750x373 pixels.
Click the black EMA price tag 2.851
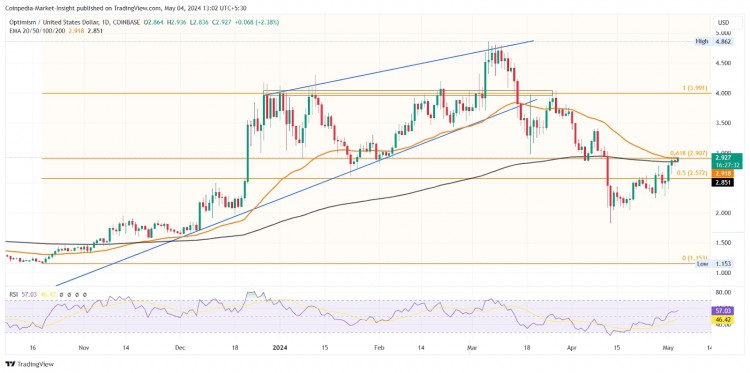click(x=721, y=183)
